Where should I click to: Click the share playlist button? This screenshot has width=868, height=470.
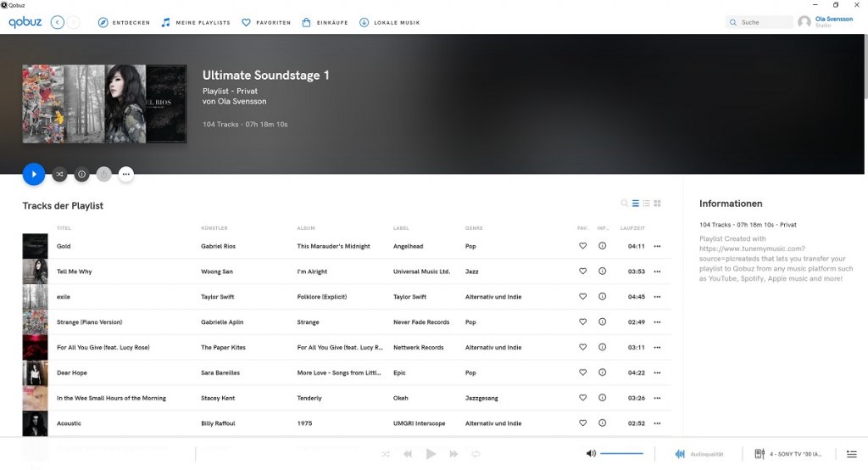[x=104, y=175]
